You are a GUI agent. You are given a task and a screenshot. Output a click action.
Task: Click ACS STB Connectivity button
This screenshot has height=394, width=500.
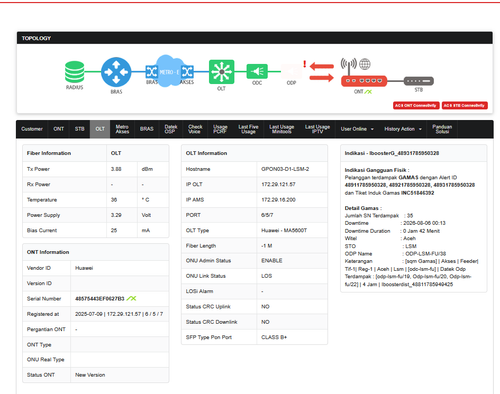[x=465, y=105]
